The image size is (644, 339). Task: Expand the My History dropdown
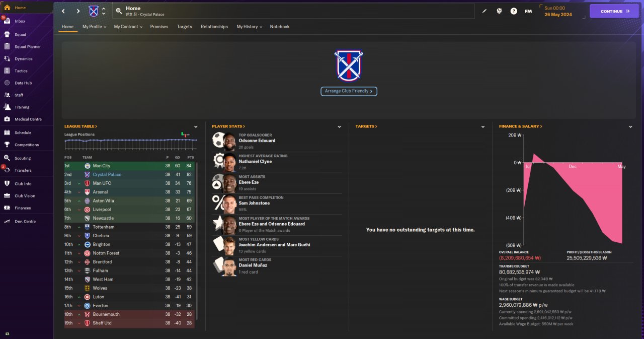[250, 27]
